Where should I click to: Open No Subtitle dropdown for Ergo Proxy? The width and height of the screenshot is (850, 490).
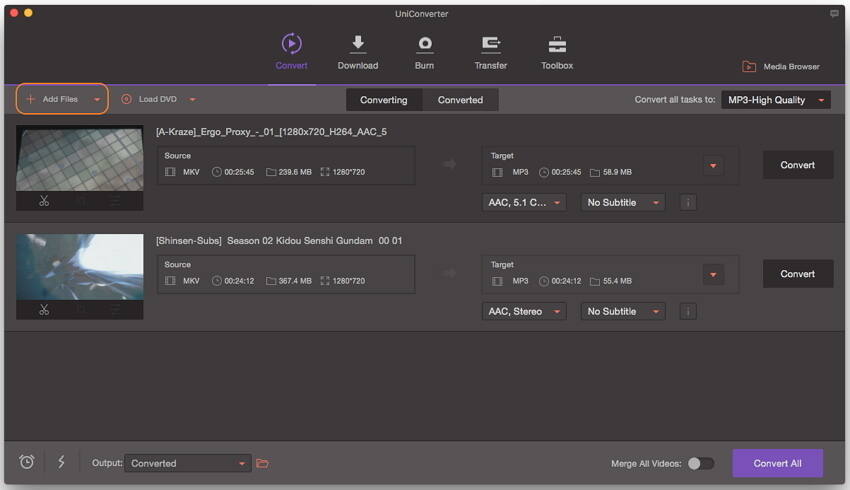pos(623,203)
